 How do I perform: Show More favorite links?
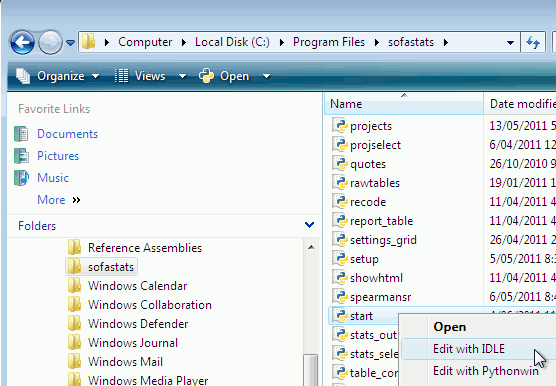[x=59, y=200]
